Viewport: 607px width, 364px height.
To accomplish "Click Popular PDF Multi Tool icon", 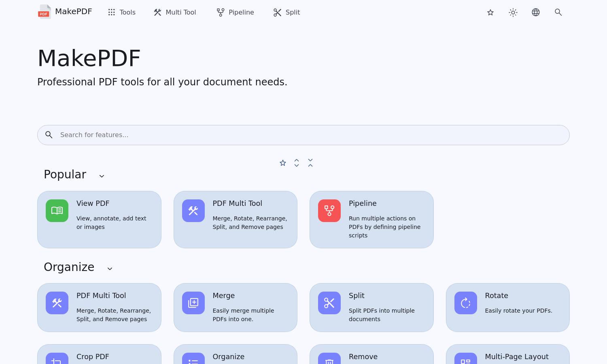I will point(193,211).
